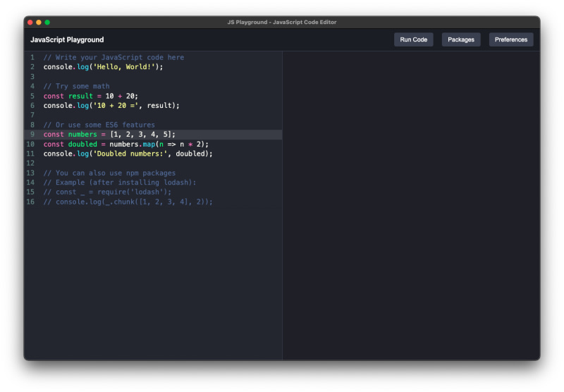
Task: Click the Run Code button
Action: click(x=413, y=39)
